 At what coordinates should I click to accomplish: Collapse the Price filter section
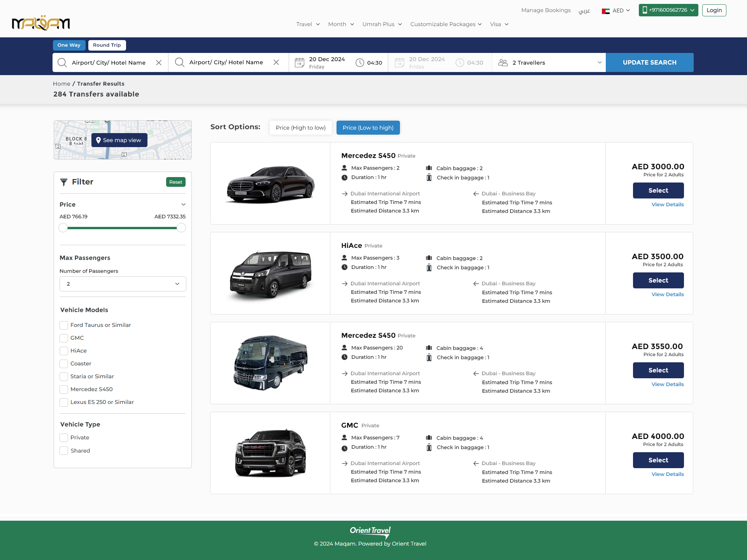click(183, 205)
